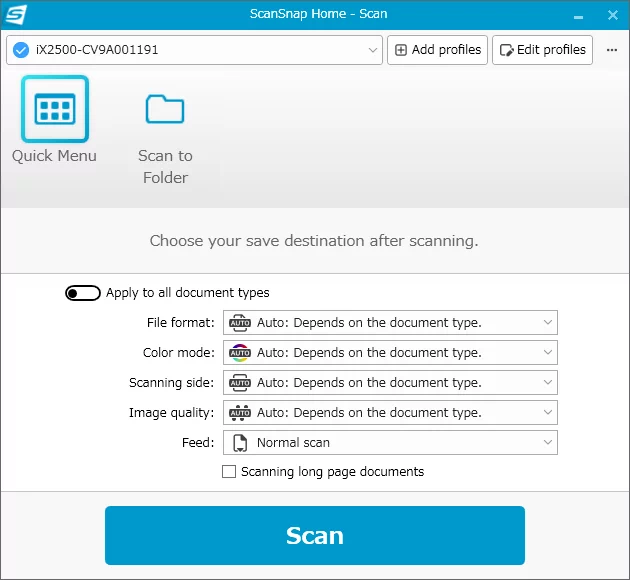The width and height of the screenshot is (630, 580).
Task: Select the Scan to Folder profile icon
Action: [165, 109]
